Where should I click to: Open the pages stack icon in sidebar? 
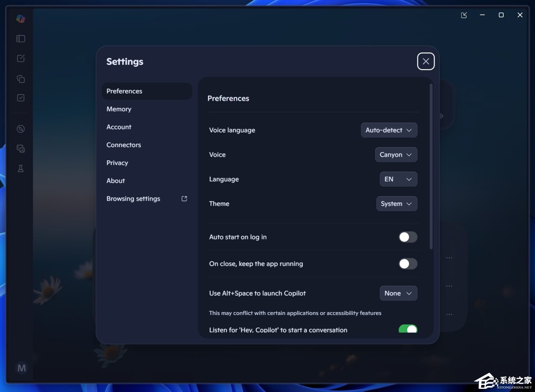pyautogui.click(x=21, y=79)
